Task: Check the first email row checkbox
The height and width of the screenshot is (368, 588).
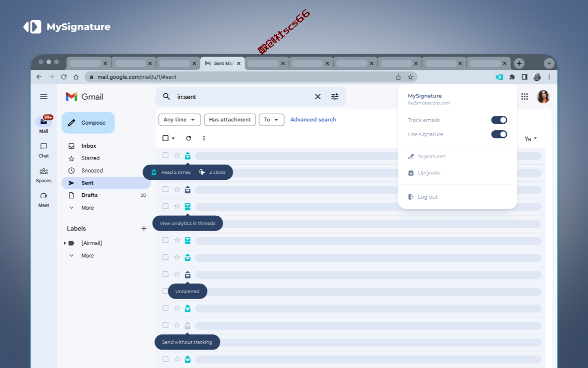Action: [x=165, y=155]
